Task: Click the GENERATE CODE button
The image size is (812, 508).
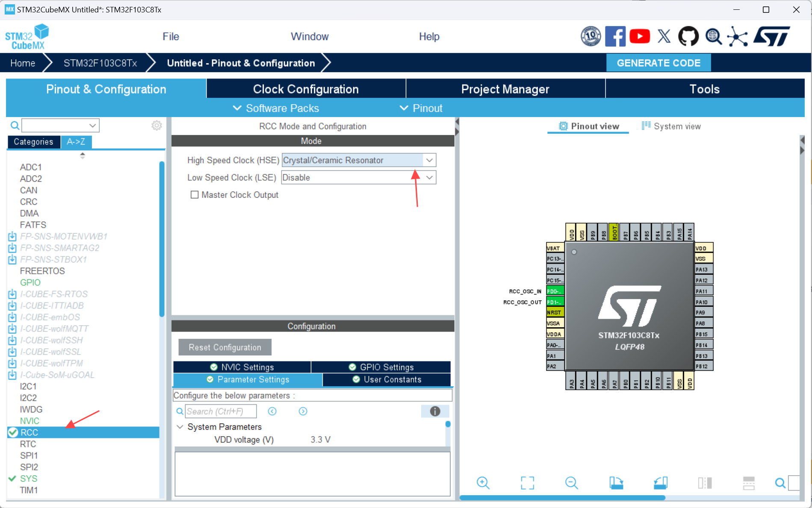Action: tap(658, 63)
